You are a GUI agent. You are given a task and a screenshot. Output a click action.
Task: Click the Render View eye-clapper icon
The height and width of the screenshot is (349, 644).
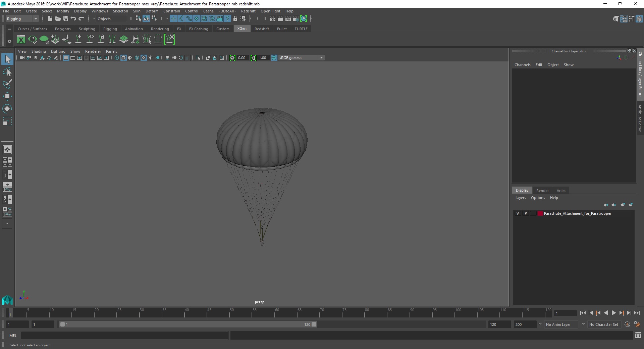point(273,19)
